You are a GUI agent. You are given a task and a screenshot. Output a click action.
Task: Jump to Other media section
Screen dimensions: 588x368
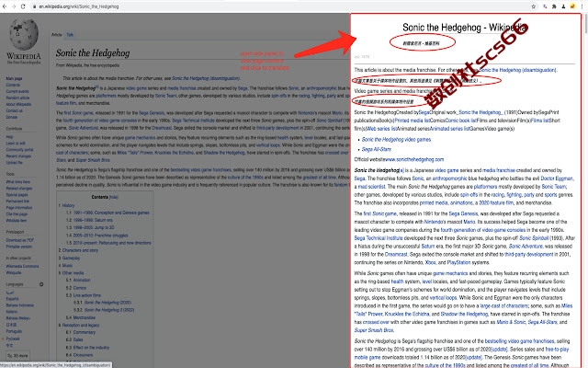(73, 273)
